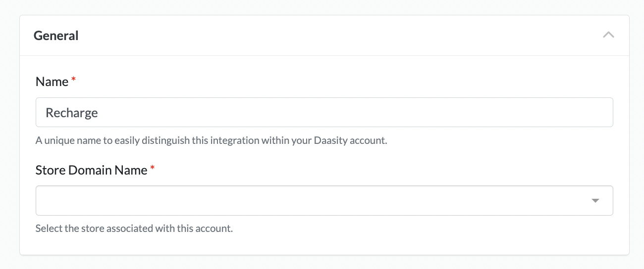Click the word Daasity in helper text
The height and width of the screenshot is (269, 644).
330,140
